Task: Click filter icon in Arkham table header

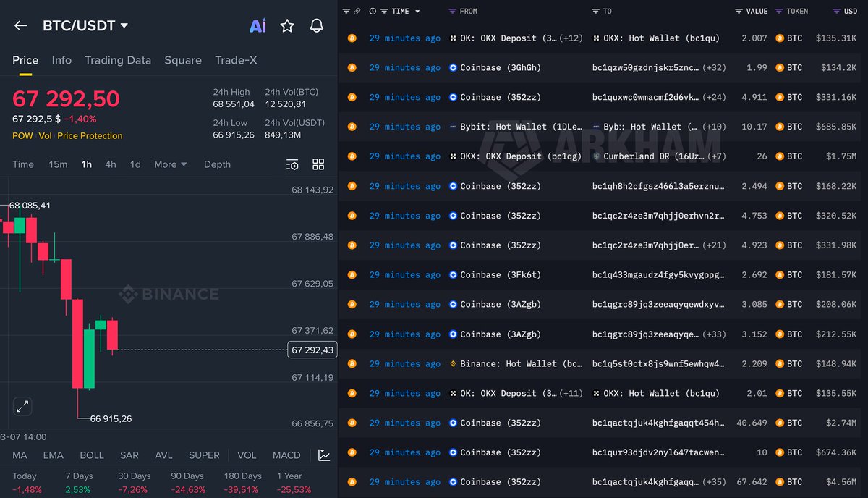Action: pyautogui.click(x=346, y=12)
